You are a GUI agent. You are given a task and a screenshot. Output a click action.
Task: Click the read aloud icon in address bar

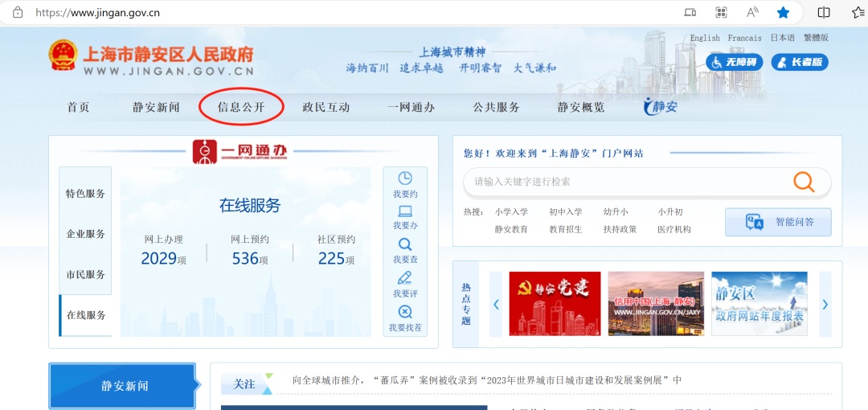point(751,12)
